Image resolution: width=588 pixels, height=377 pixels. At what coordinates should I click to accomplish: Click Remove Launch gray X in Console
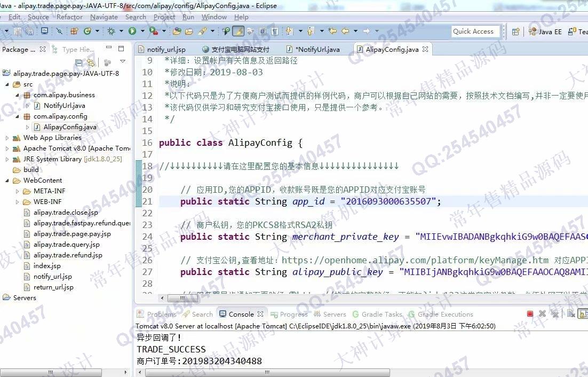(x=542, y=313)
